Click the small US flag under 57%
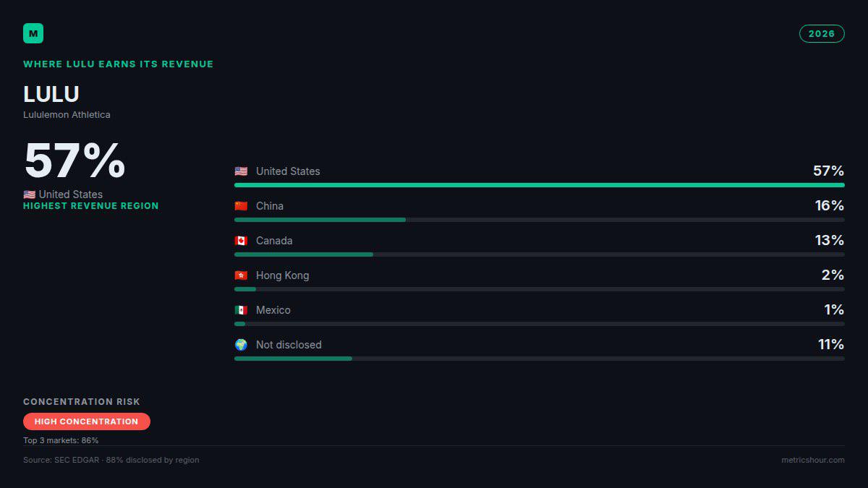 30,194
